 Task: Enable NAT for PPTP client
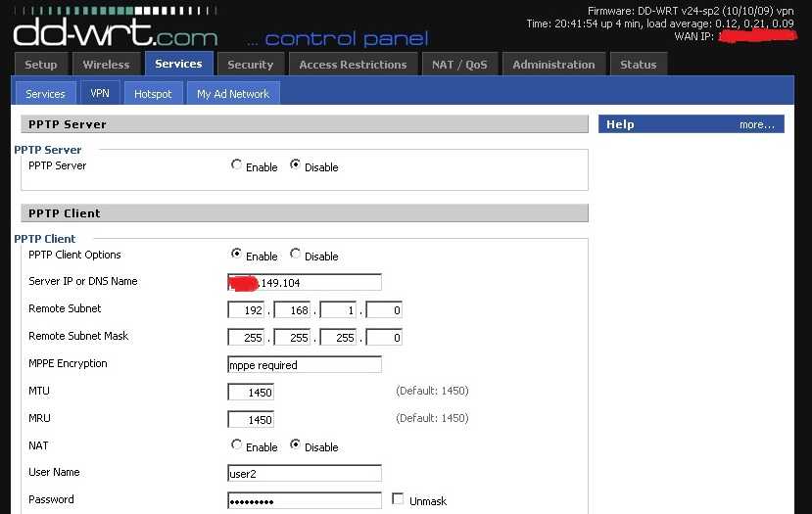237,445
